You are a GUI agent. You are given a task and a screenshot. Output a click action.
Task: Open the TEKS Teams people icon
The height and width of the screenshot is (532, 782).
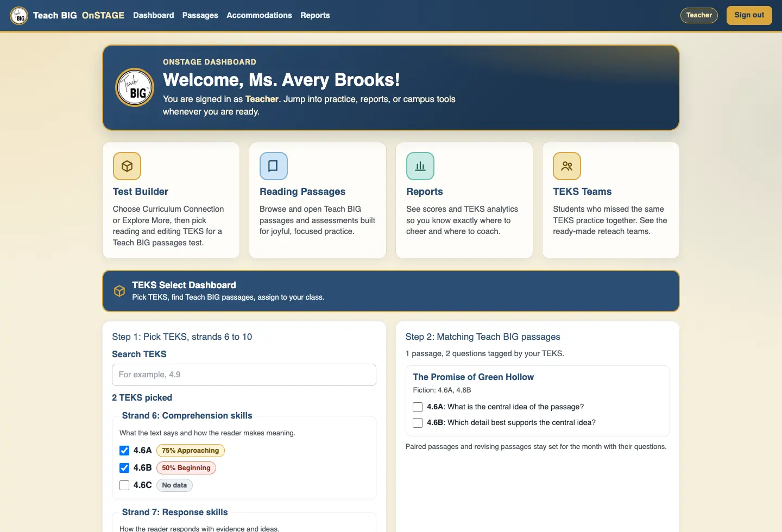click(567, 166)
